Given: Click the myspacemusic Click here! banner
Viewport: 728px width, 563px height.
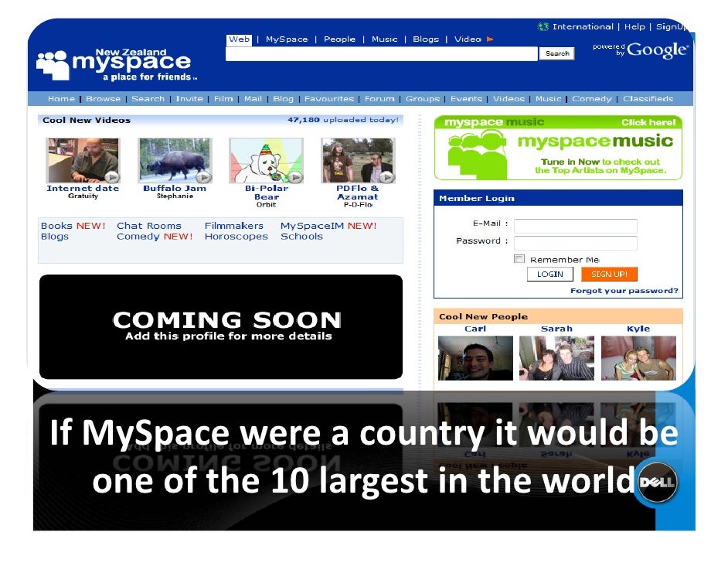Looking at the screenshot, I should click(x=558, y=147).
